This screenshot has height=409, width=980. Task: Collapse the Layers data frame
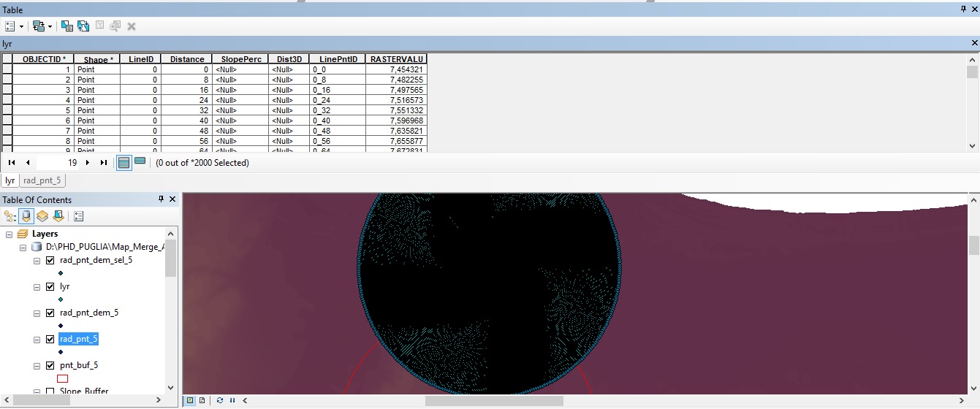coord(10,234)
